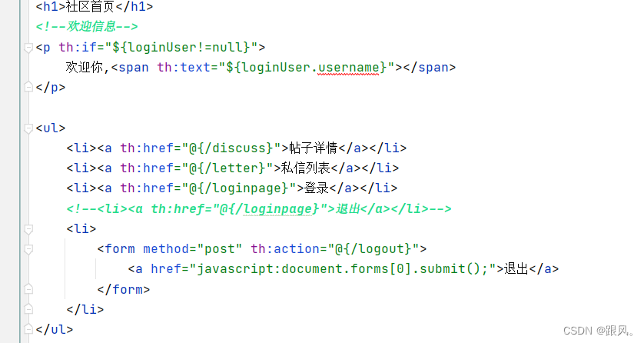Screen dimensions: 644x343
Task: Click the @{/logout} action value
Action: pos(373,249)
